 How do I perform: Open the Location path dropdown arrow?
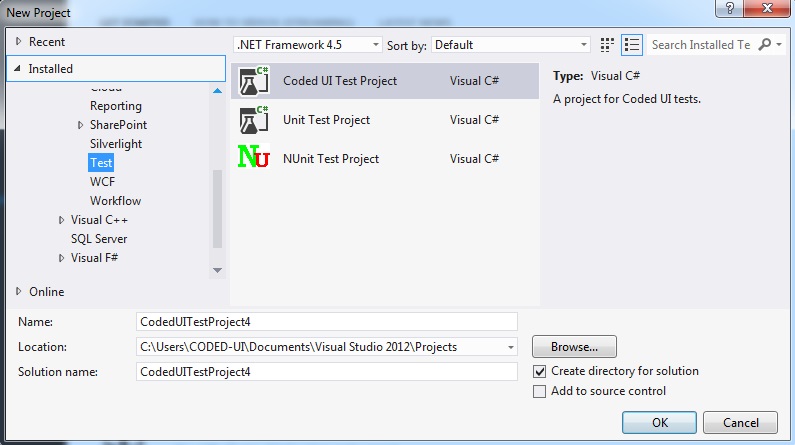coord(511,347)
